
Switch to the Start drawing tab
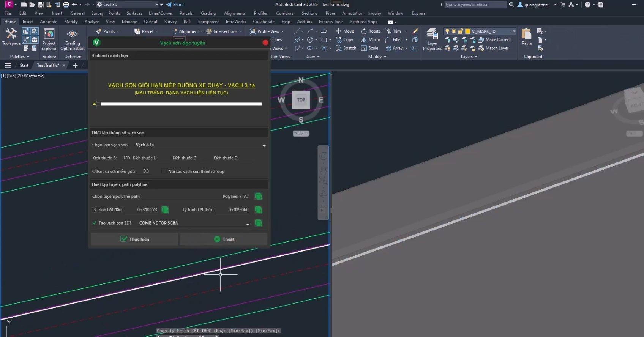24,65
